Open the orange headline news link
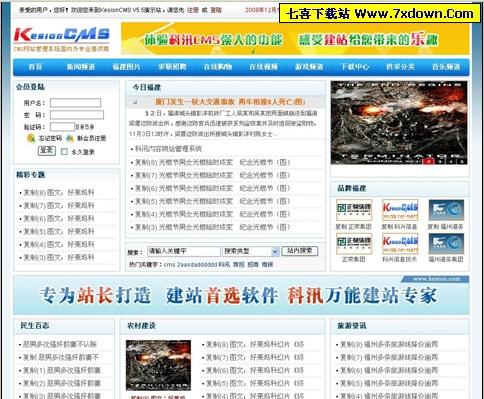484x399 pixels. [x=230, y=102]
